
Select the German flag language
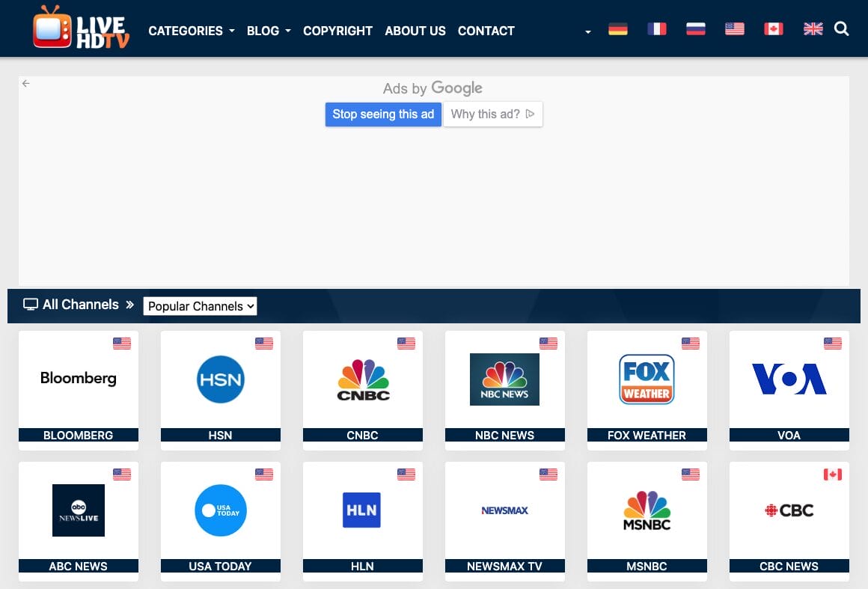618,28
